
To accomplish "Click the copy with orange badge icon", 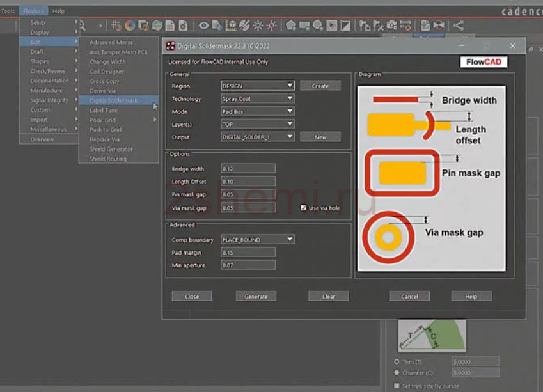I will pos(143,26).
